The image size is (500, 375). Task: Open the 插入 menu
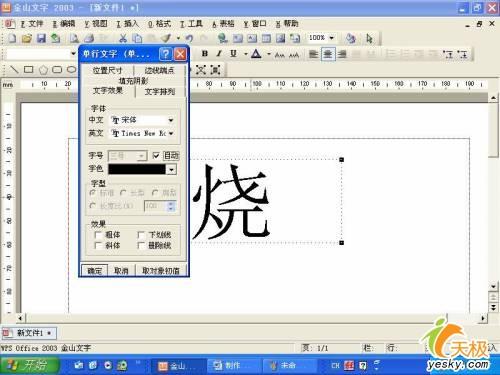(x=127, y=24)
